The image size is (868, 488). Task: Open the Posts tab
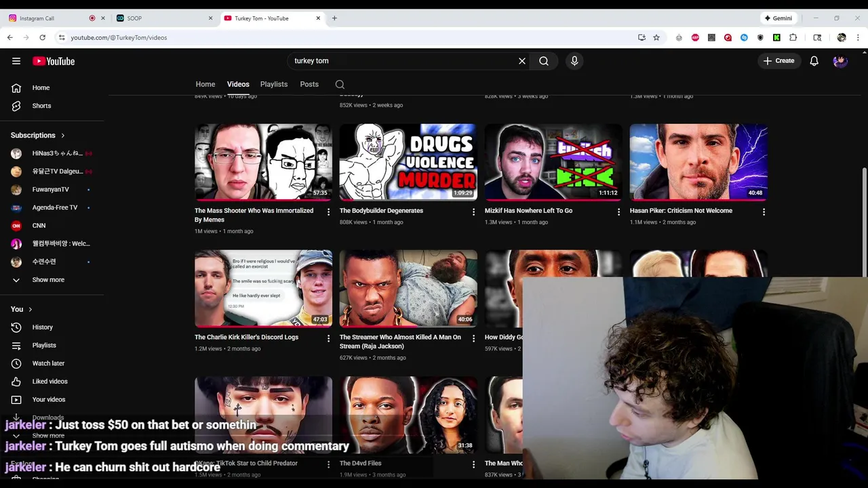tap(309, 84)
